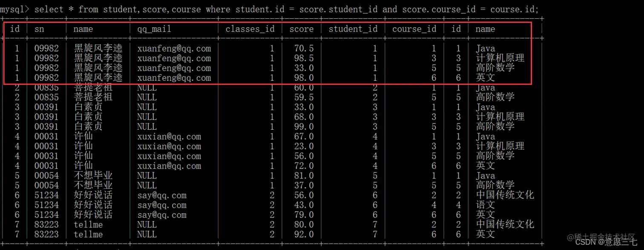Select the score value 98.5

[x=304, y=58]
